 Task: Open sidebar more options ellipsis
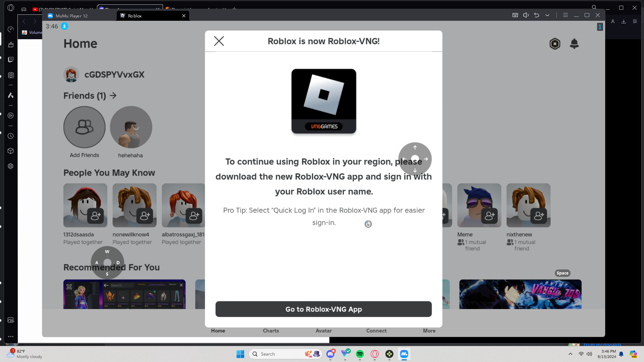[x=11, y=337]
